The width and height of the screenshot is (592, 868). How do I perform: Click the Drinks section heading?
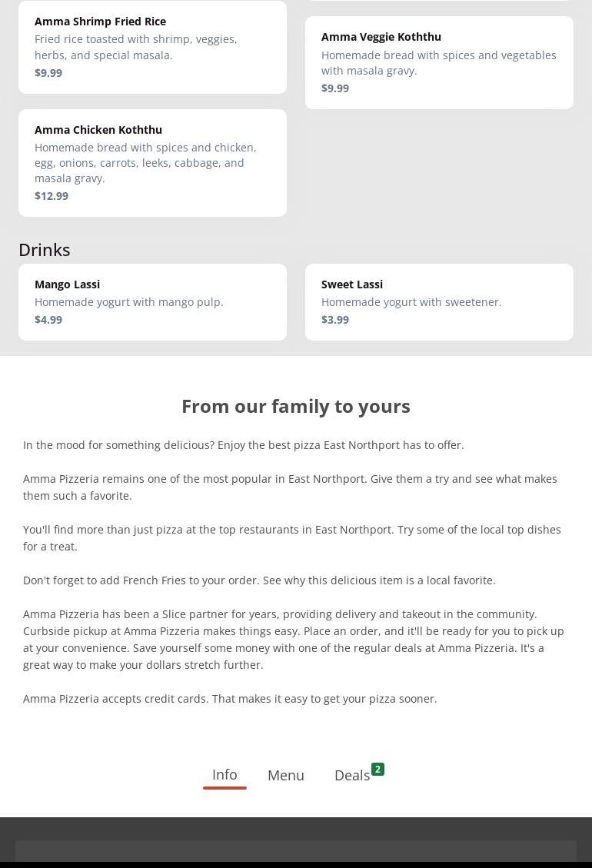45,250
